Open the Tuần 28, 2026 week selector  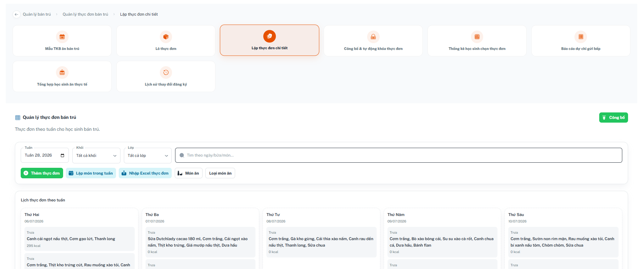(x=45, y=156)
